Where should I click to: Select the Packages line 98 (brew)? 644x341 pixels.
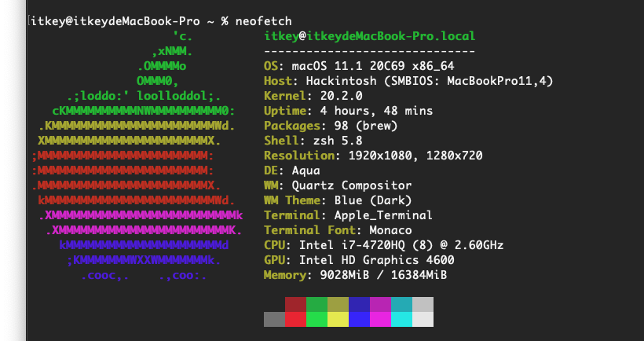331,126
